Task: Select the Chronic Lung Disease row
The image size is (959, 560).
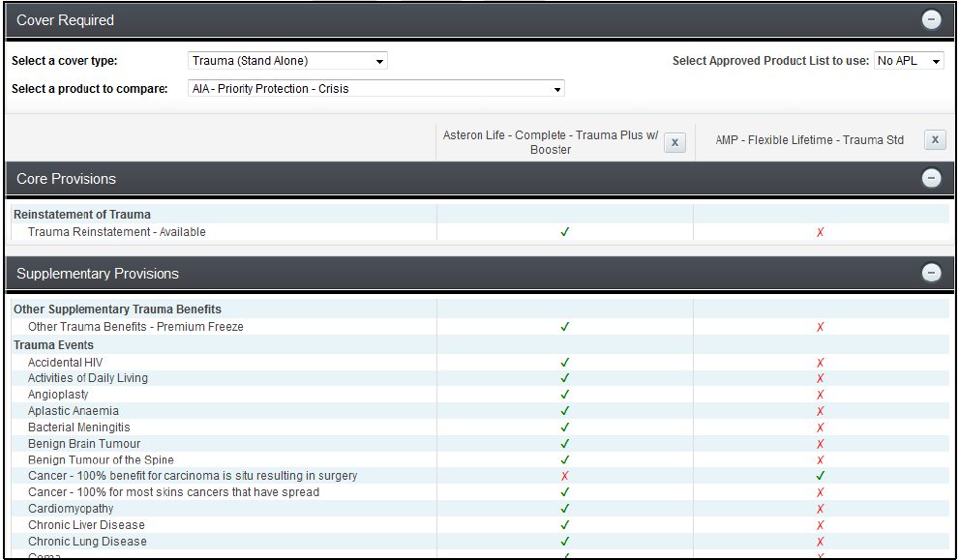Action: tap(480, 541)
